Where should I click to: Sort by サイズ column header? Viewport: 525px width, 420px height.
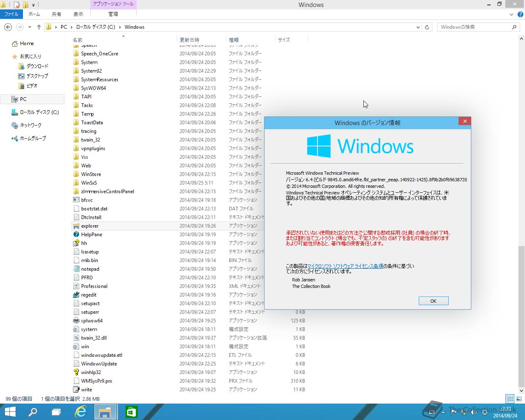[292, 40]
